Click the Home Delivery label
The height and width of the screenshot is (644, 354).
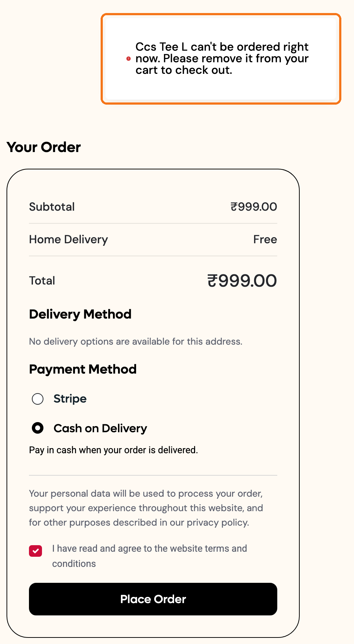(68, 240)
